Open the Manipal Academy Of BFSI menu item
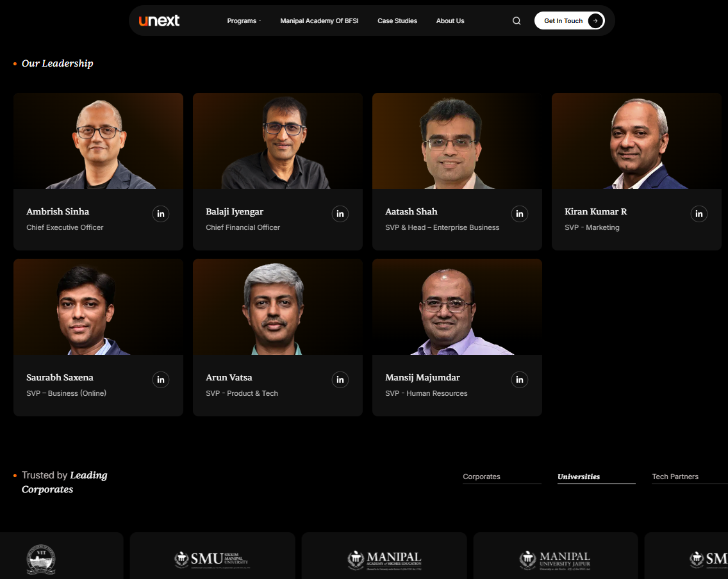 [319, 20]
